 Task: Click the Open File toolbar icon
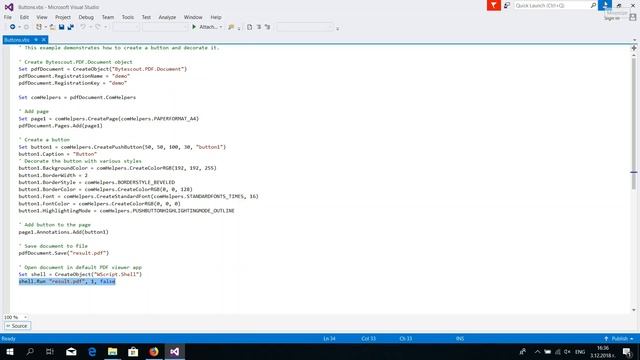click(52, 27)
